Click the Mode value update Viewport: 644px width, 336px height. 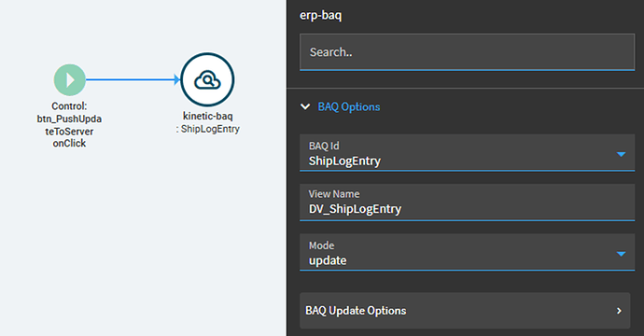coord(328,260)
